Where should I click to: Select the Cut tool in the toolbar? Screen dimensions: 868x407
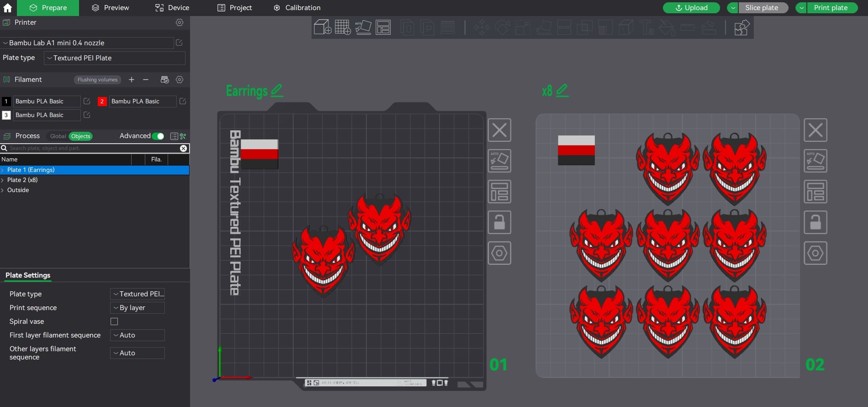(564, 27)
